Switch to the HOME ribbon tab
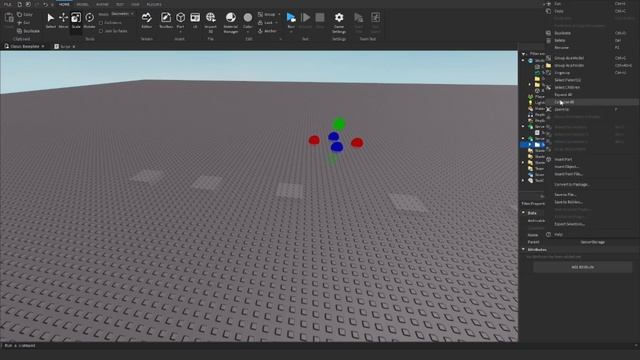 64,4
